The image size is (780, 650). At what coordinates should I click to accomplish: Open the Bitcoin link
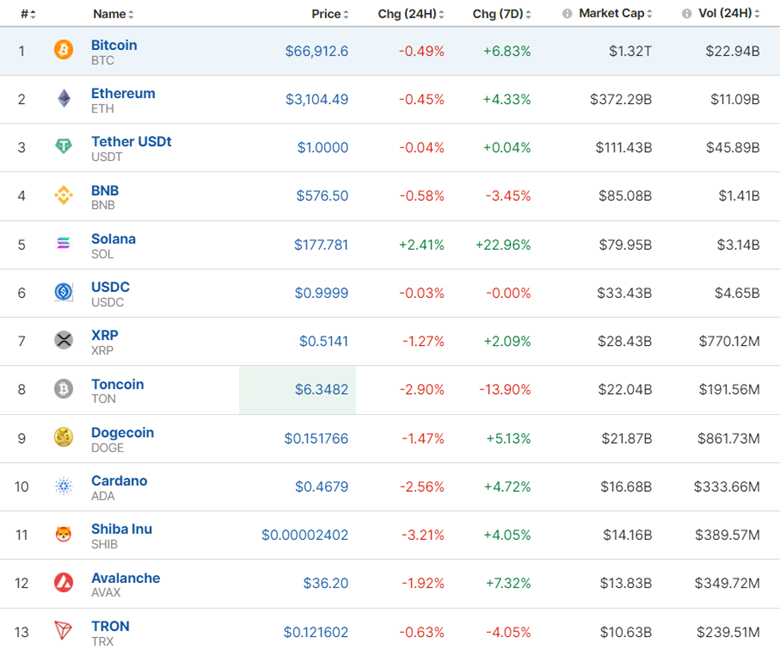point(114,45)
